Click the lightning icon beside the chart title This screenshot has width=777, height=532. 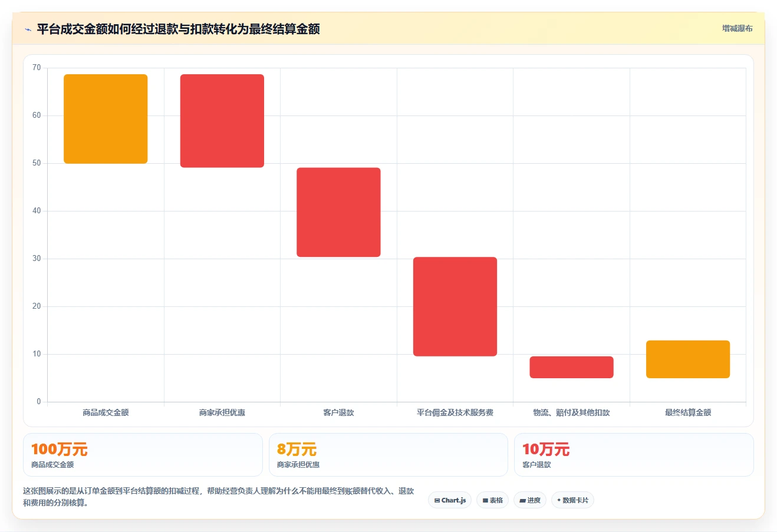point(28,29)
